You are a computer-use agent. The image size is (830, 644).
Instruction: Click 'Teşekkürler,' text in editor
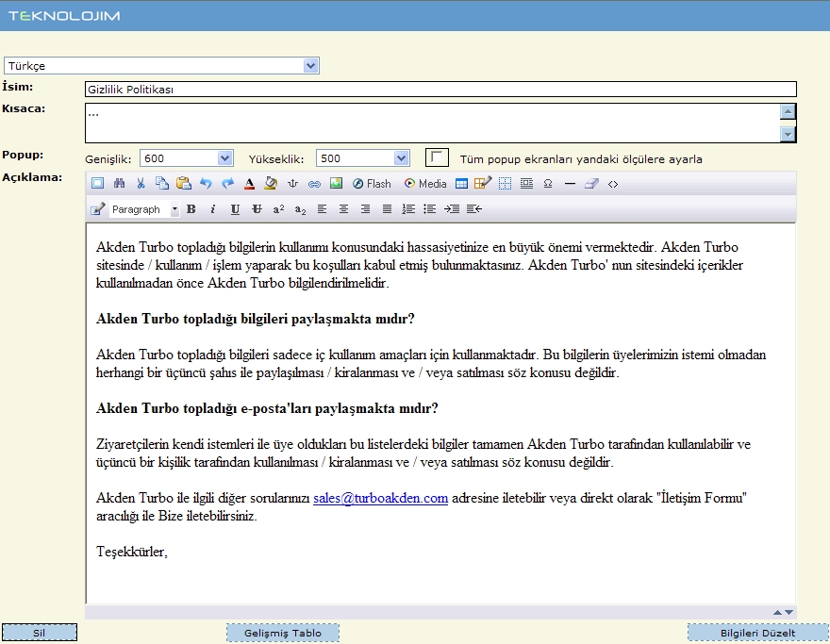pyautogui.click(x=132, y=552)
